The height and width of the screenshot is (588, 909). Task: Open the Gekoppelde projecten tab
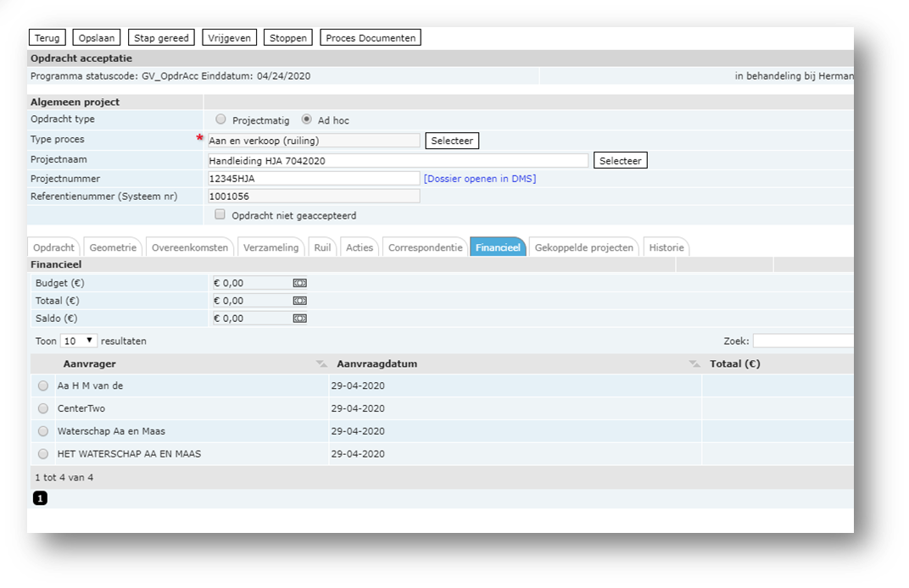(x=584, y=247)
